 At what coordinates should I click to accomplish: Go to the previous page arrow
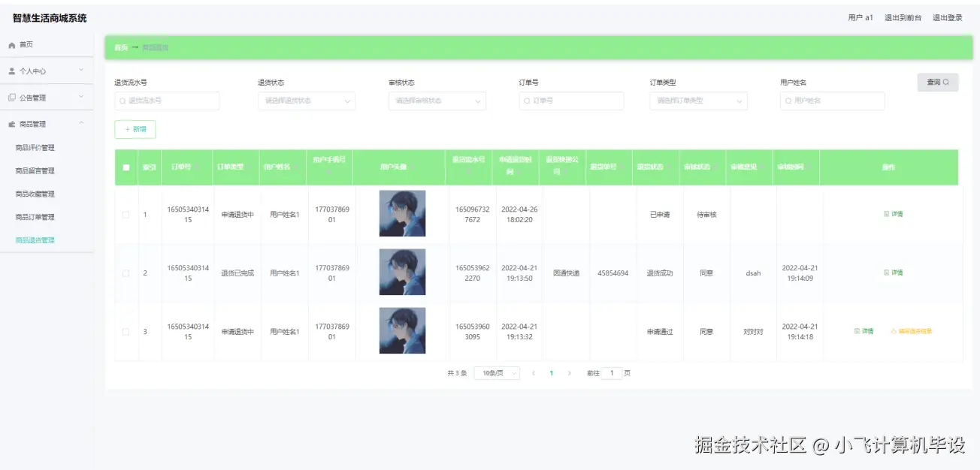[x=533, y=373]
